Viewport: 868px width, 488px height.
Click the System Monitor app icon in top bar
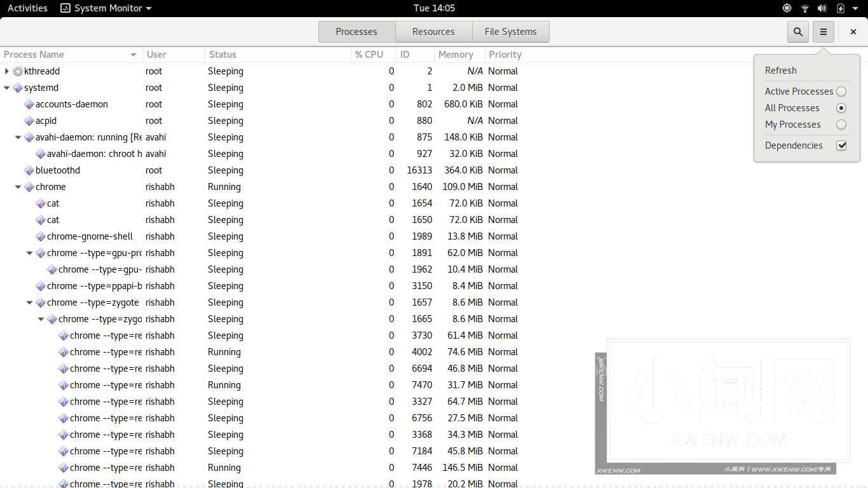tap(65, 8)
